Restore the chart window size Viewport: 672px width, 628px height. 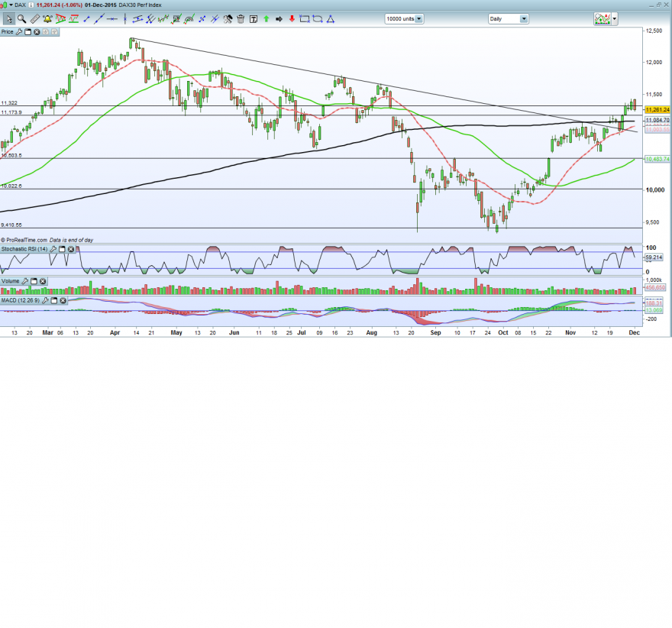tap(659, 5)
